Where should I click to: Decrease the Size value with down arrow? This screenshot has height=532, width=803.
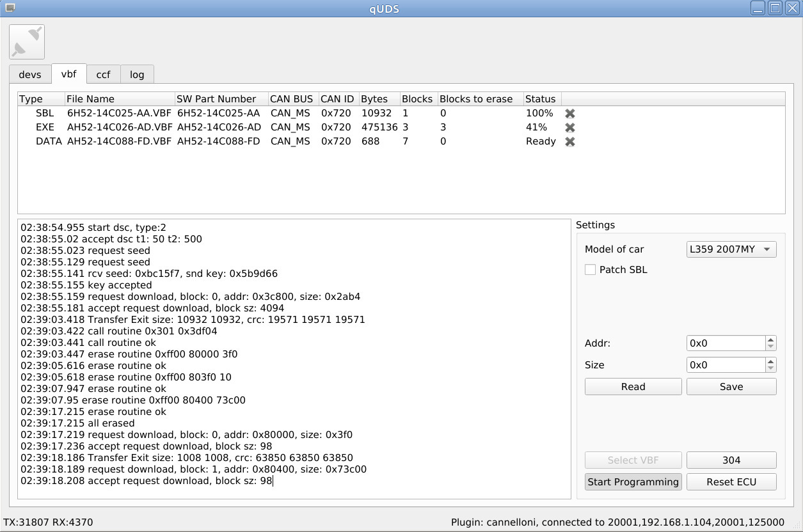(x=771, y=369)
